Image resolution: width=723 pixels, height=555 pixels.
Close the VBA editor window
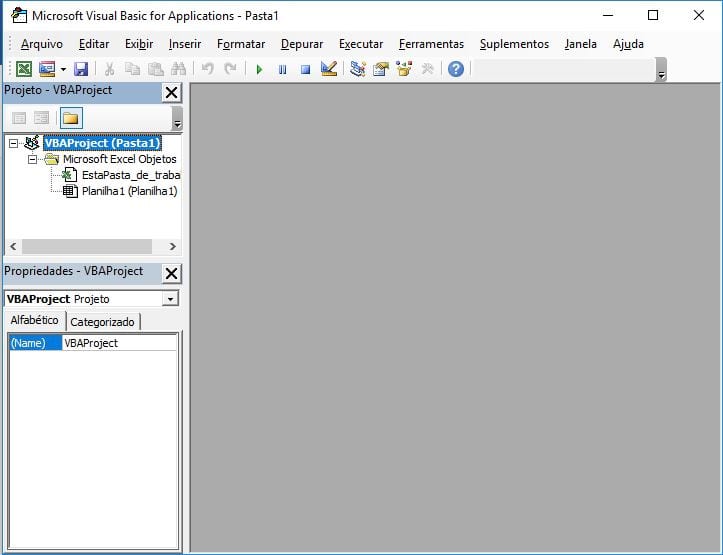[x=699, y=15]
